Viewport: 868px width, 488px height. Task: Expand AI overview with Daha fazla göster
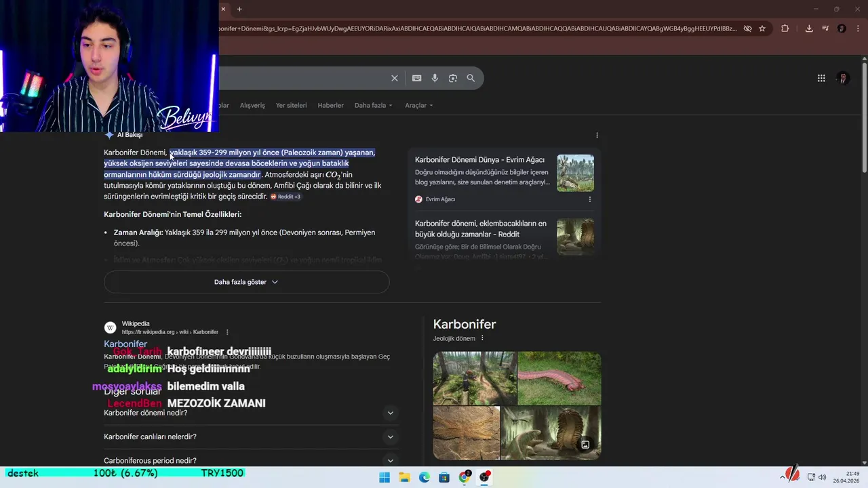click(x=246, y=282)
